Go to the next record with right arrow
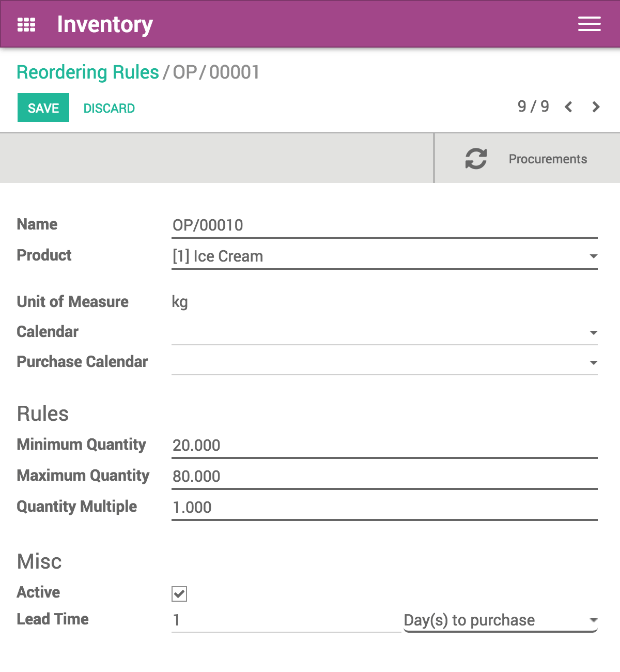This screenshot has width=620, height=672. tap(596, 107)
